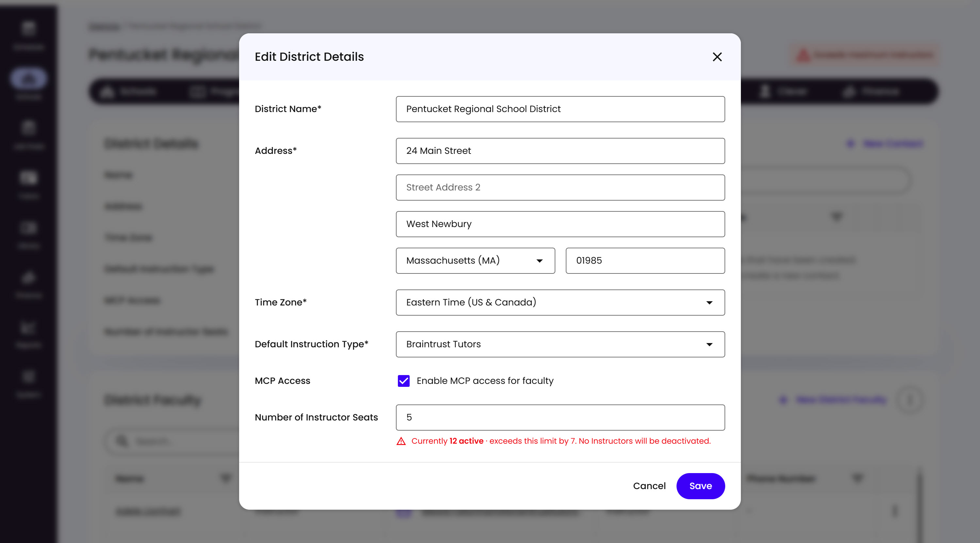Cancel the district edits
The width and height of the screenshot is (980, 543).
(649, 485)
